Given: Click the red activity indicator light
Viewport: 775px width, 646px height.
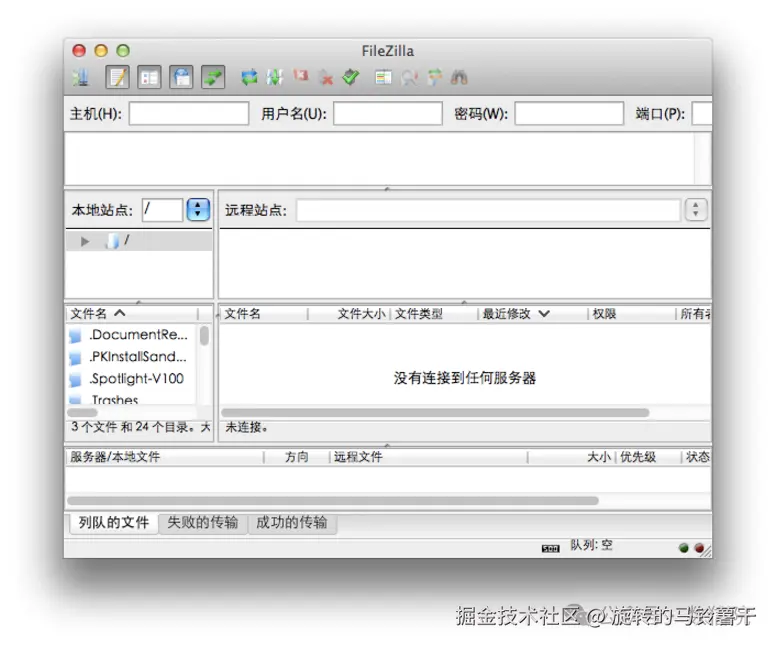Looking at the screenshot, I should [x=699, y=548].
